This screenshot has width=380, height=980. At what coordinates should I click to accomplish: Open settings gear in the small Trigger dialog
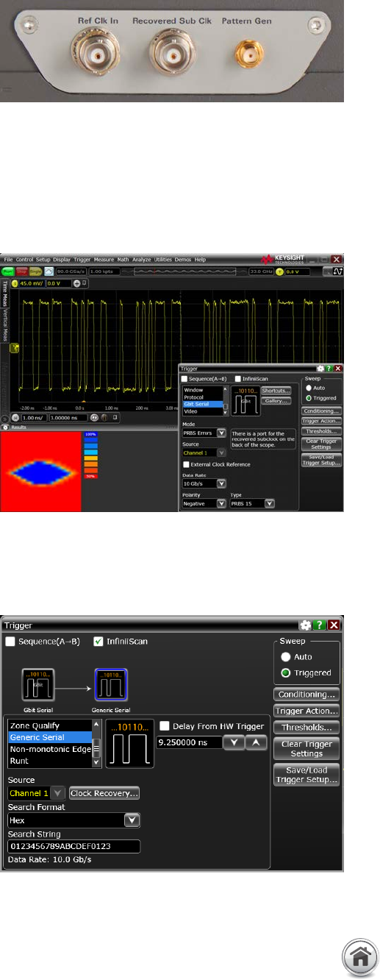point(320,369)
